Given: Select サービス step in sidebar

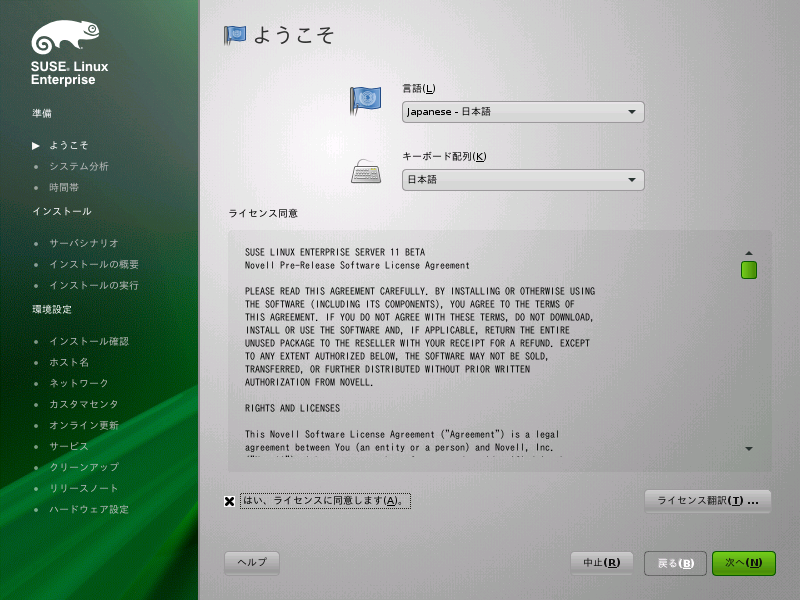Looking at the screenshot, I should [x=69, y=446].
